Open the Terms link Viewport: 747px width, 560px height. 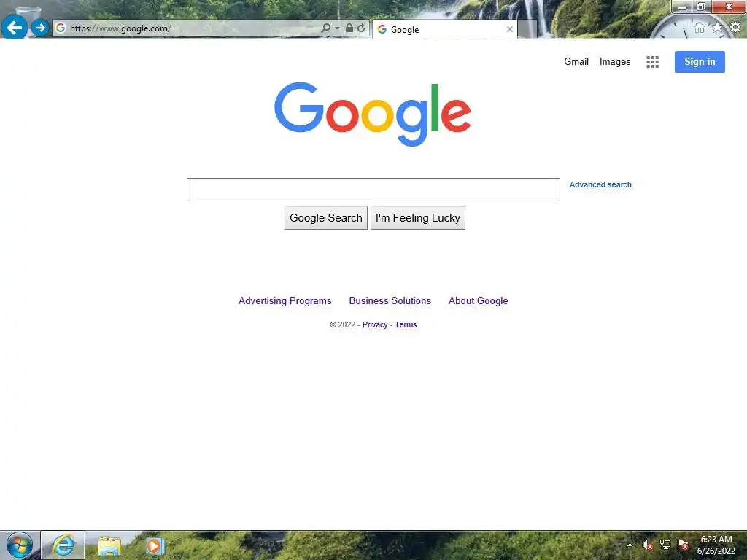click(x=406, y=324)
